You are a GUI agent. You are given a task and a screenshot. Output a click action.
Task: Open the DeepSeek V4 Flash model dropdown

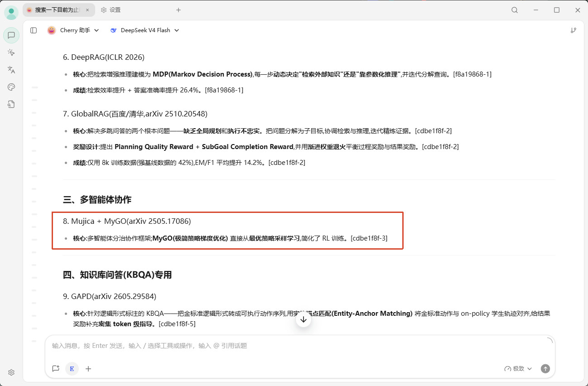(145, 30)
